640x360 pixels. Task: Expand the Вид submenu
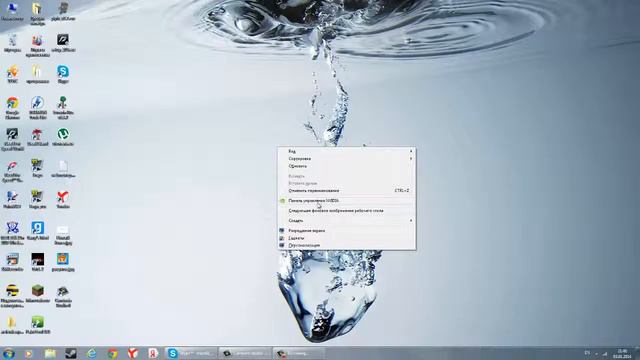coord(347,151)
